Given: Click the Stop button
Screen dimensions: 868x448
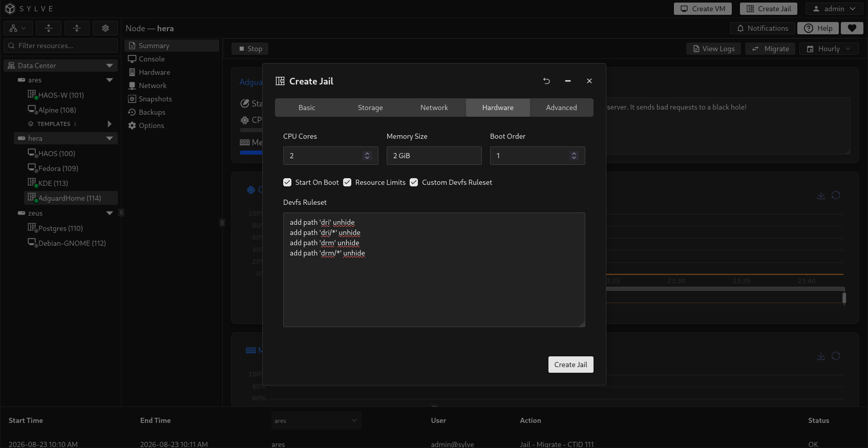Looking at the screenshot, I should click(250, 49).
